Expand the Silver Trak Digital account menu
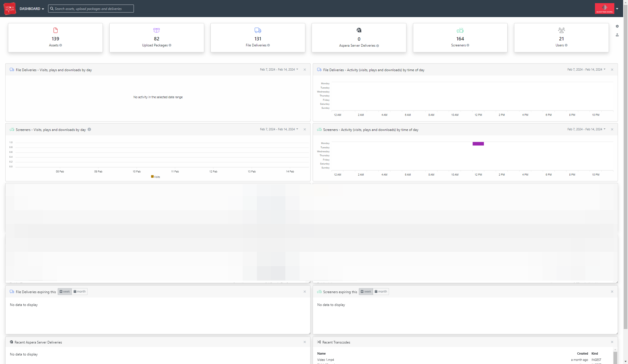This screenshot has height=364, width=628. [x=617, y=9]
